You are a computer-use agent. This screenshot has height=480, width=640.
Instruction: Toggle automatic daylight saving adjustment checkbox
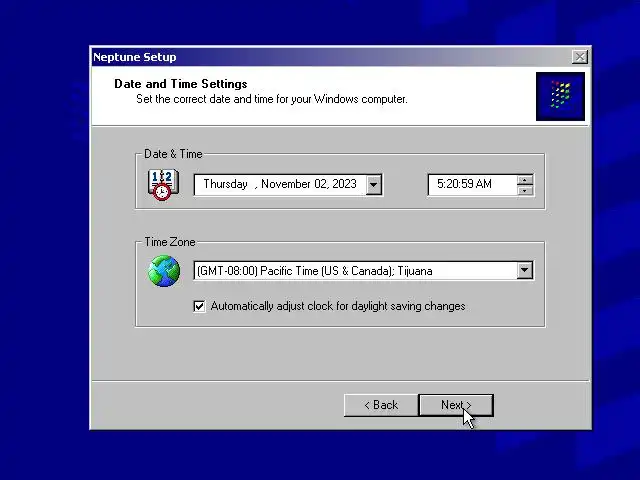(199, 306)
